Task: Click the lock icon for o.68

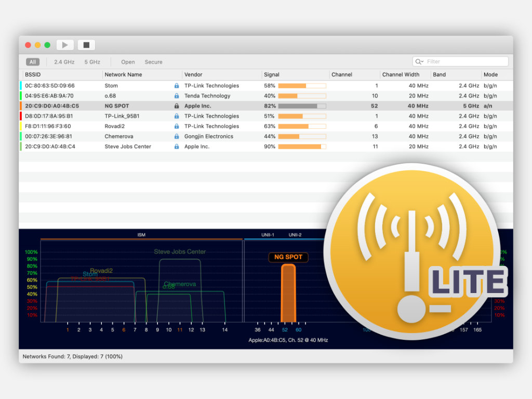Action: tap(177, 96)
